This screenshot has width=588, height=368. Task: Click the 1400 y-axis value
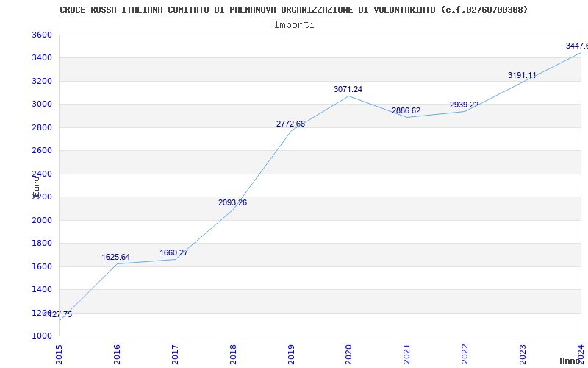click(42, 289)
